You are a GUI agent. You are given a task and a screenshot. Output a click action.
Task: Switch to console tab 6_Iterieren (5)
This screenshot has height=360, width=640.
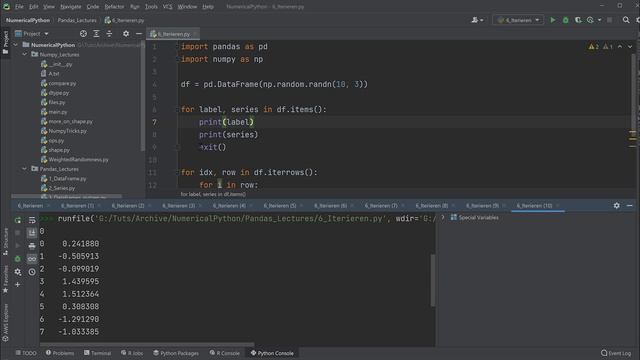[x=280, y=206]
